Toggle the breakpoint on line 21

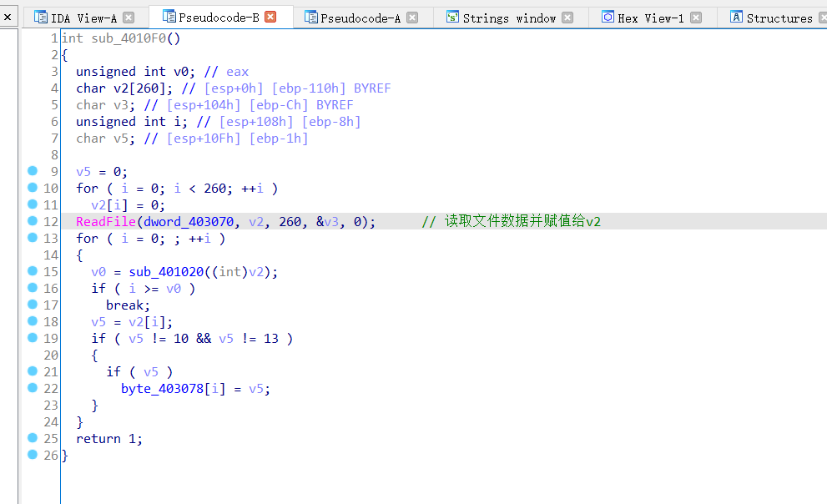coord(33,372)
